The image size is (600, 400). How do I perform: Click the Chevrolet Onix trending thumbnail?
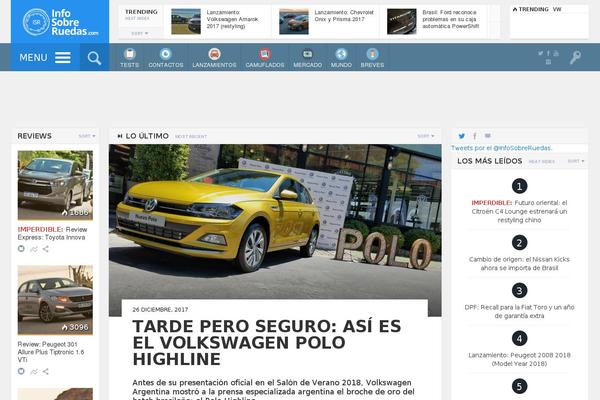(294, 22)
